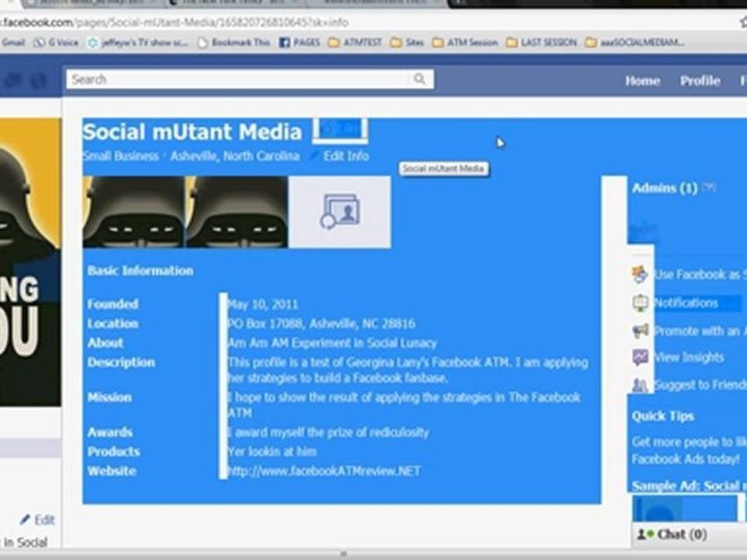The width and height of the screenshot is (747, 560).
Task: Click the search magnifier icon
Action: [x=419, y=79]
